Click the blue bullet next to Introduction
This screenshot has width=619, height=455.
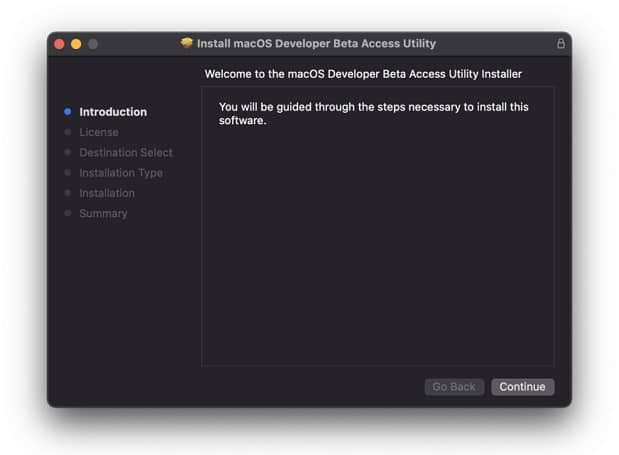(x=68, y=112)
